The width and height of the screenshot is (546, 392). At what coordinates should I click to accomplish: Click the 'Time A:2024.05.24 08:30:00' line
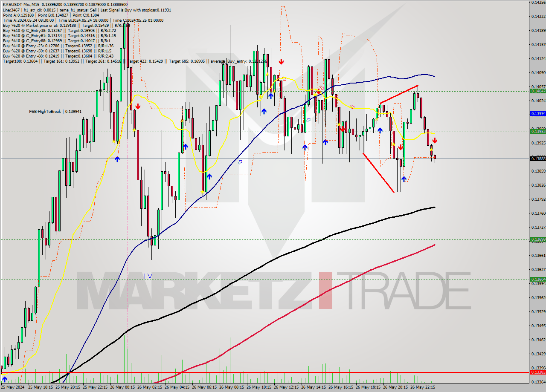coord(83,20)
